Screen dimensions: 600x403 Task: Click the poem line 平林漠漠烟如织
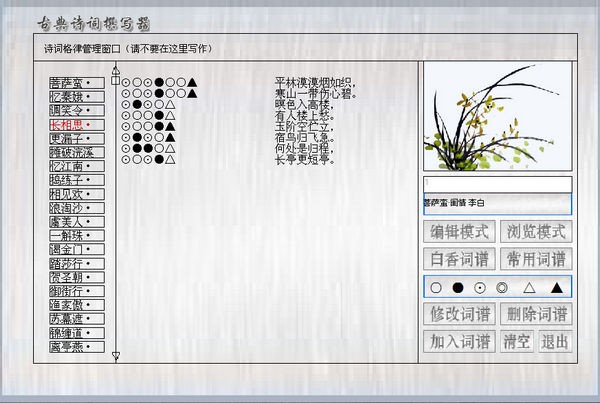pyautogui.click(x=315, y=82)
